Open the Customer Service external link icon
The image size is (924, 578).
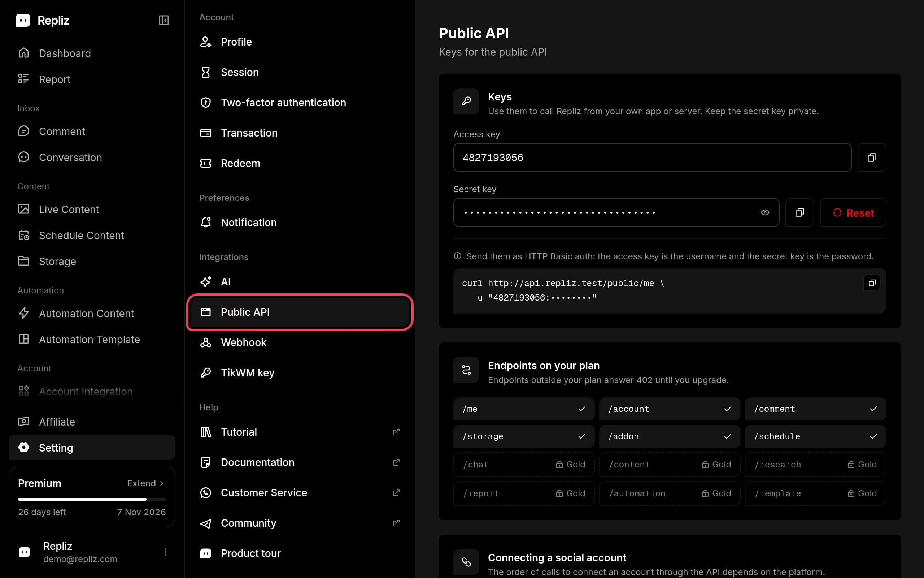click(396, 493)
